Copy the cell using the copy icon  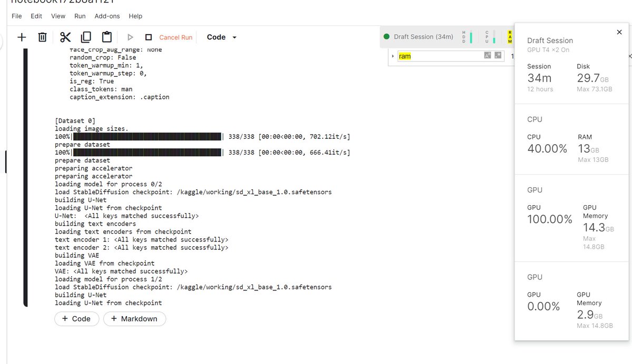tap(86, 37)
